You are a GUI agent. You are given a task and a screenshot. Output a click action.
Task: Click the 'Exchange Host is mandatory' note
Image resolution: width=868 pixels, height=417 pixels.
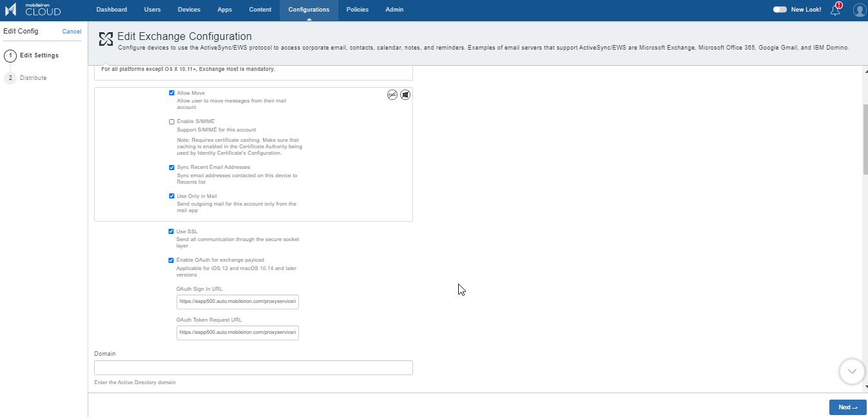coord(188,69)
